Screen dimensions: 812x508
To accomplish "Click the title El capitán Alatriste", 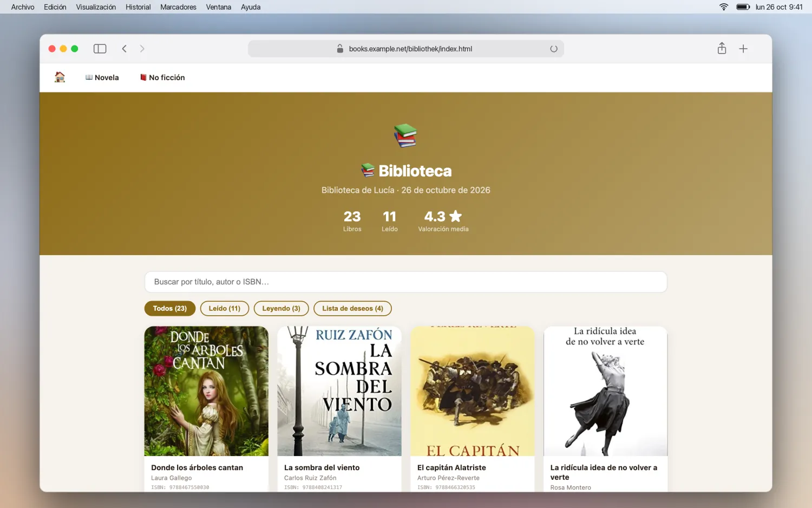I will [x=451, y=467].
